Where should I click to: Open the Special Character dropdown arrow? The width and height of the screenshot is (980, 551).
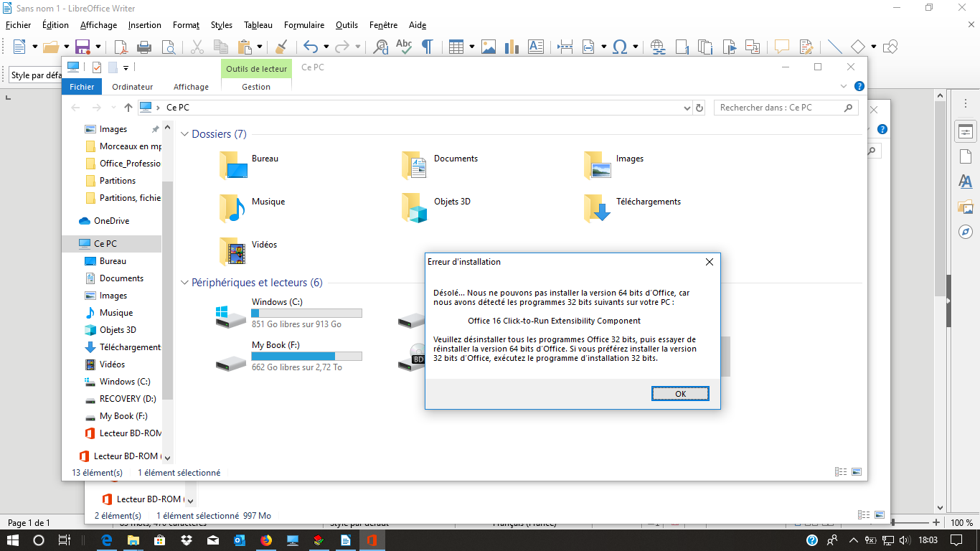click(x=635, y=47)
